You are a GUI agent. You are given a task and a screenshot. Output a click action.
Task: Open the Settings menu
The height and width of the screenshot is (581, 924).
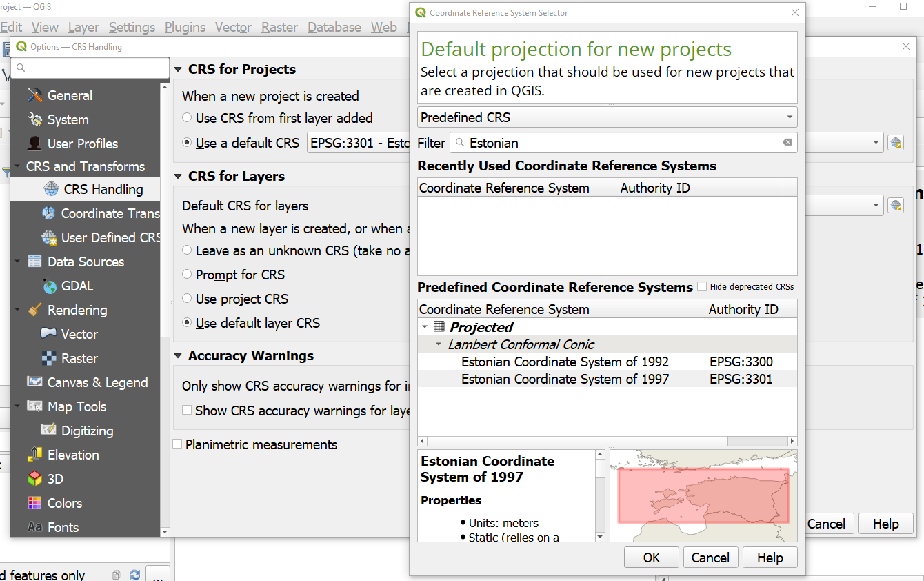click(x=132, y=27)
